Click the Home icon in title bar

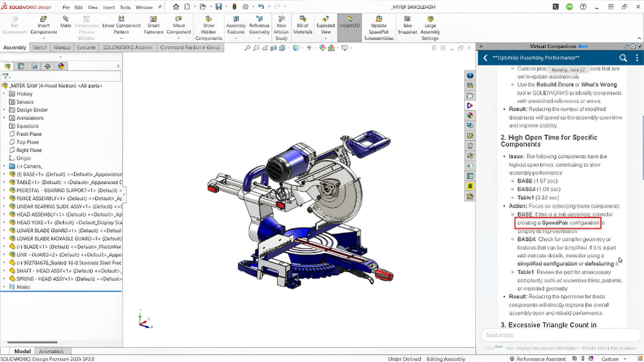176,6
